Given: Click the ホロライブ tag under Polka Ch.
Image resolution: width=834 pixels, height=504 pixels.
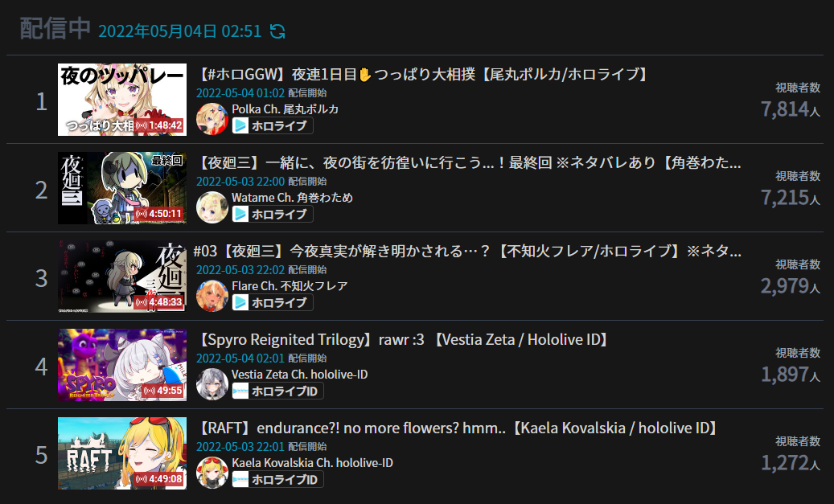Looking at the screenshot, I should 273,125.
